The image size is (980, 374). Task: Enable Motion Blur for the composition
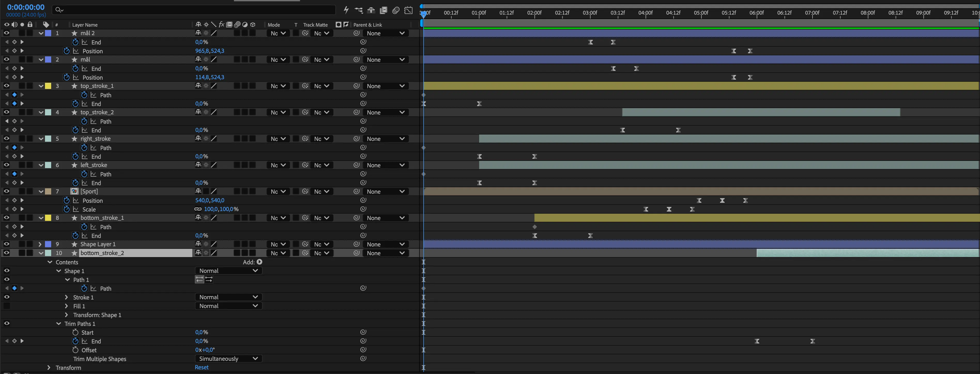[396, 10]
